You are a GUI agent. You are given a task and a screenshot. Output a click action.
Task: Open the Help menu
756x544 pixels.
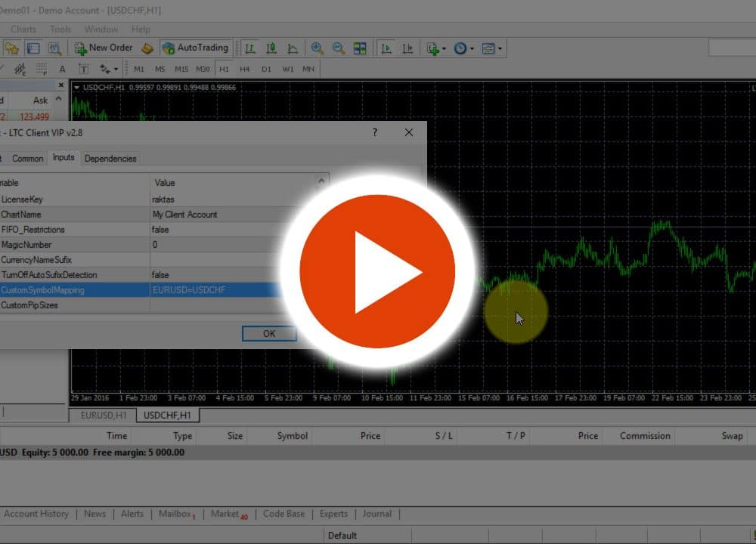[x=141, y=29]
